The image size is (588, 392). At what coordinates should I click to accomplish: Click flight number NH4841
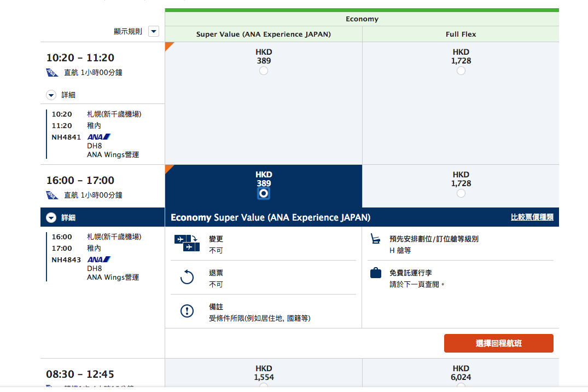66,137
